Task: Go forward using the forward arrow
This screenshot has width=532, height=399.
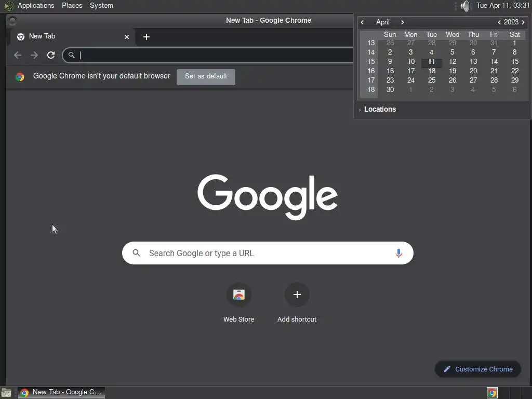Action: click(x=34, y=55)
